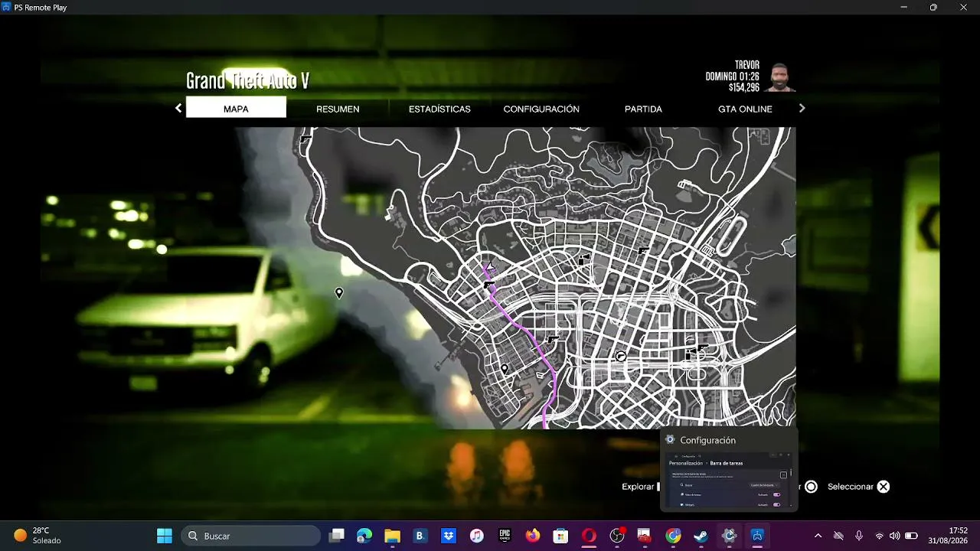
Task: Open the Windows Start menu
Action: (x=164, y=536)
